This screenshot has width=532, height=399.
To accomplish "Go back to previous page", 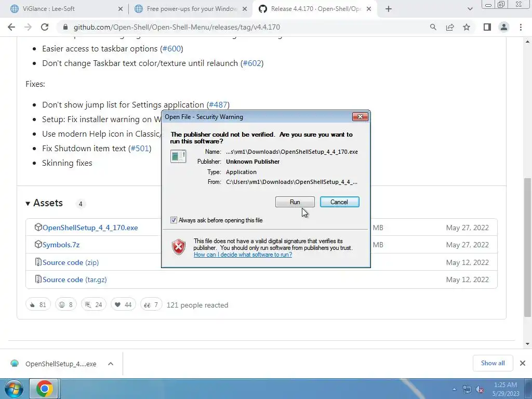I will click(x=11, y=27).
